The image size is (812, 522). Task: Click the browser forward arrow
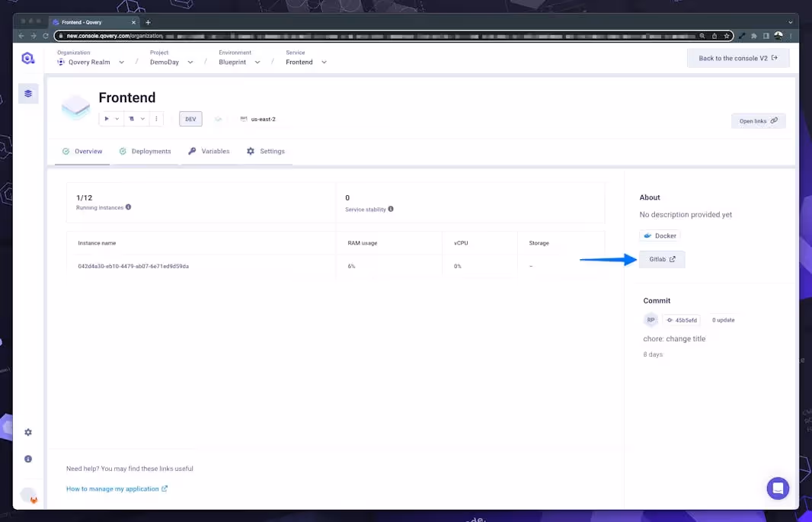pyautogui.click(x=34, y=36)
